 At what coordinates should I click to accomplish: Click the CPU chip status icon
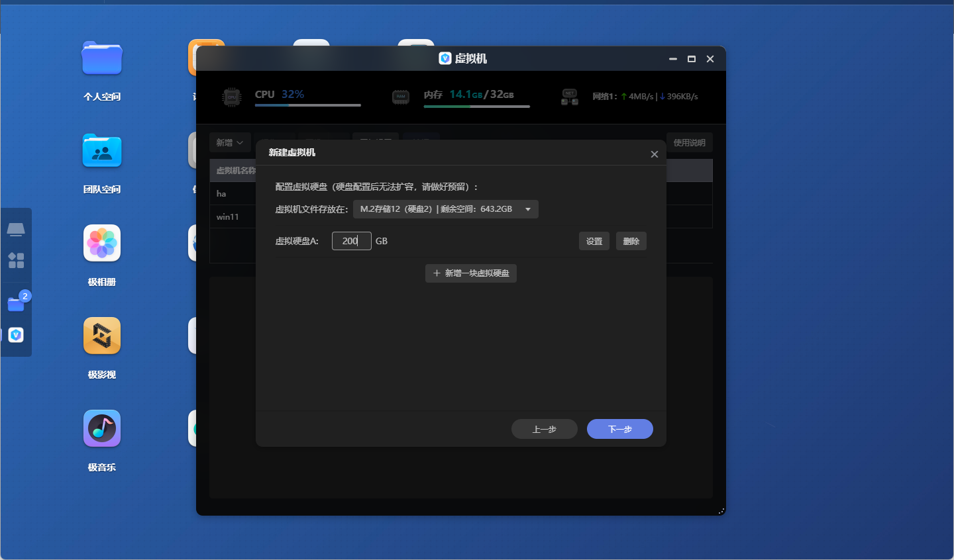tap(231, 97)
